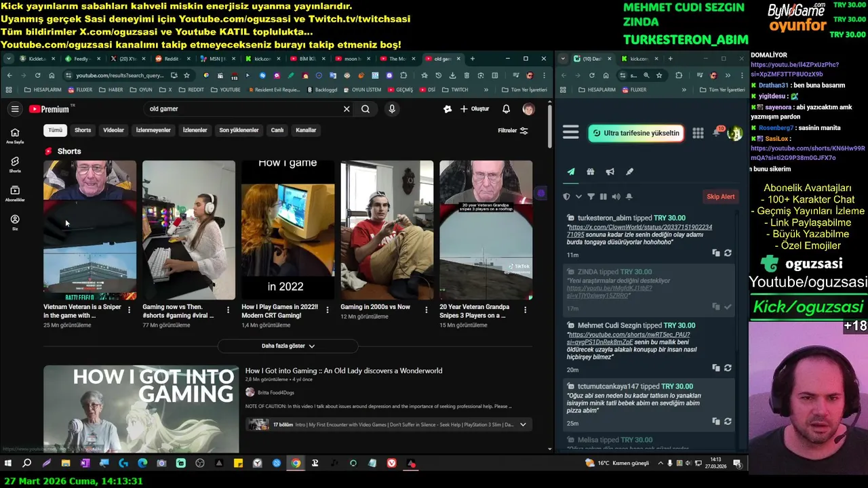The image size is (868, 488).
Task: Reload the YouTube tab
Action: pos(37,75)
